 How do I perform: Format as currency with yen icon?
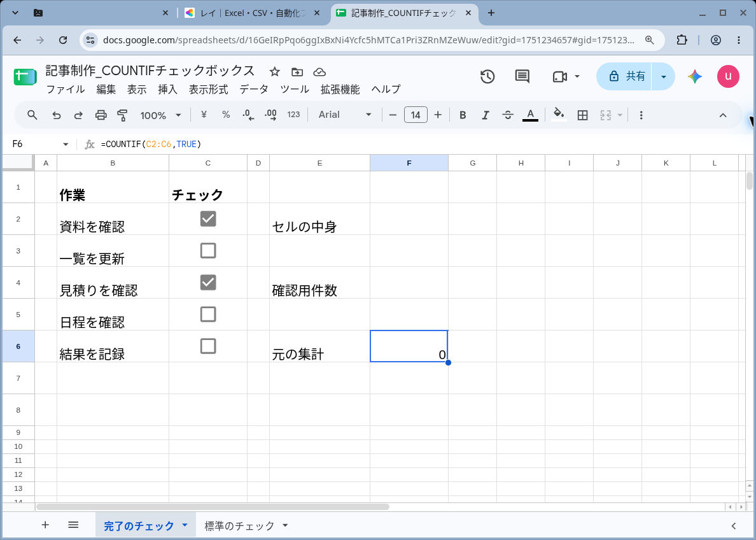click(x=204, y=115)
